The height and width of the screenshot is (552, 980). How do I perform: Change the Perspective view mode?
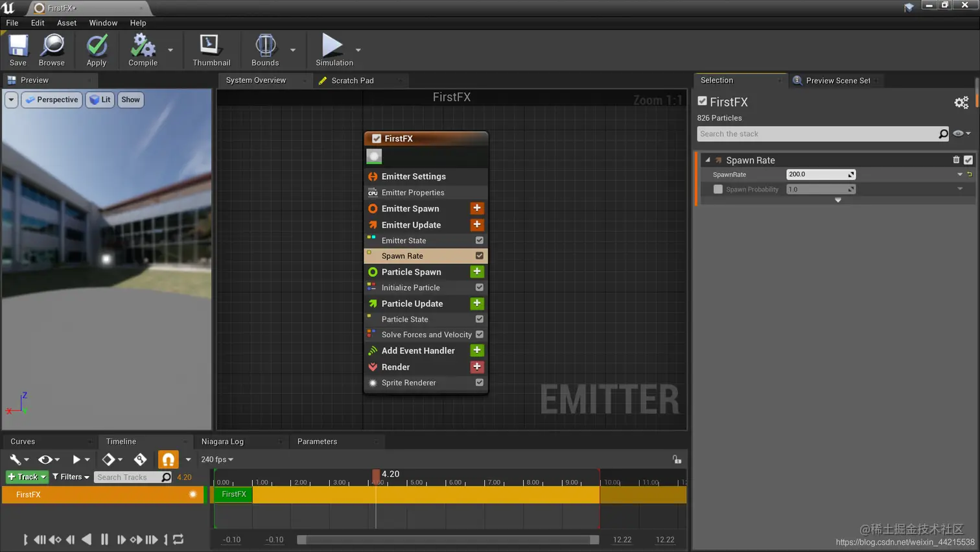[52, 100]
